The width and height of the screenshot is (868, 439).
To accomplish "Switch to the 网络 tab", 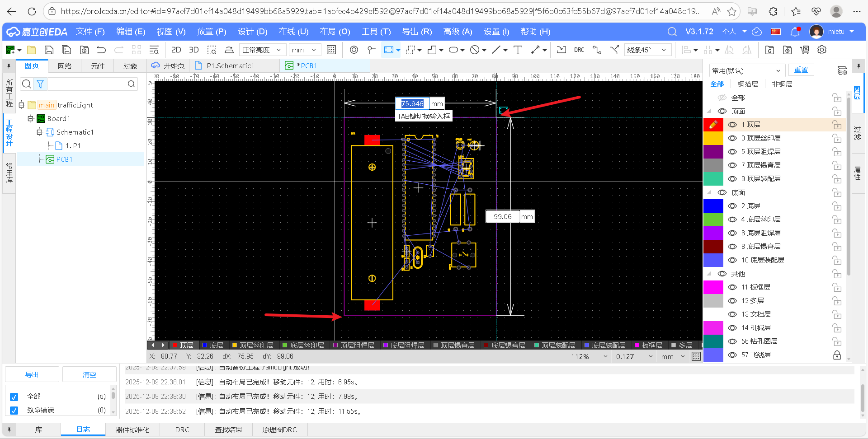I will click(65, 66).
